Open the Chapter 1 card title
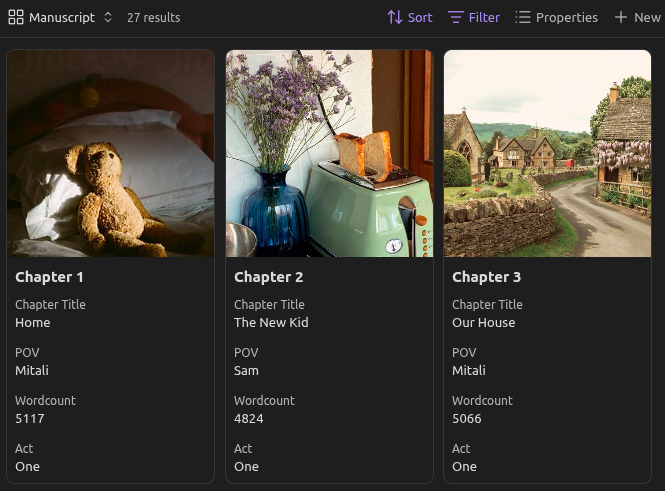This screenshot has height=491, width=665. pyautogui.click(x=50, y=277)
